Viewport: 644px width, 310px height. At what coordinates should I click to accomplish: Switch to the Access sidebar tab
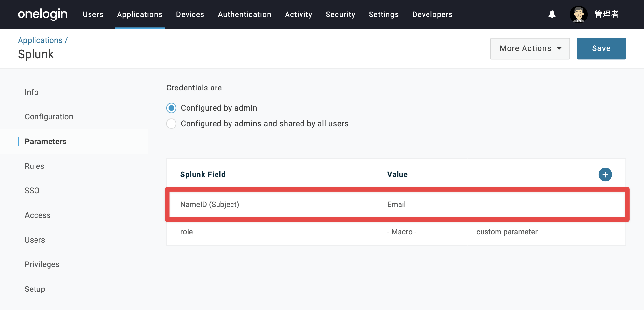(x=38, y=215)
